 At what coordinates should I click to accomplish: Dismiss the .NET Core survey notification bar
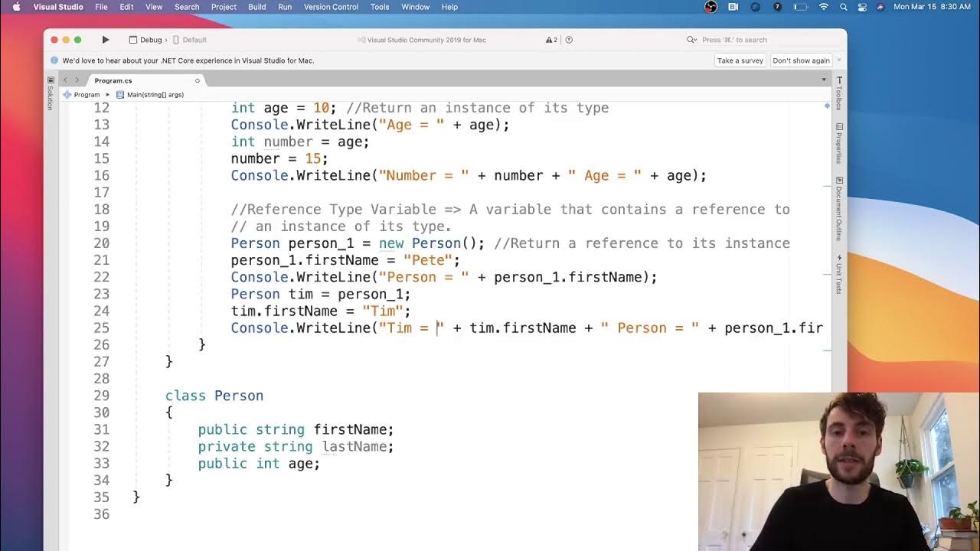(x=839, y=60)
